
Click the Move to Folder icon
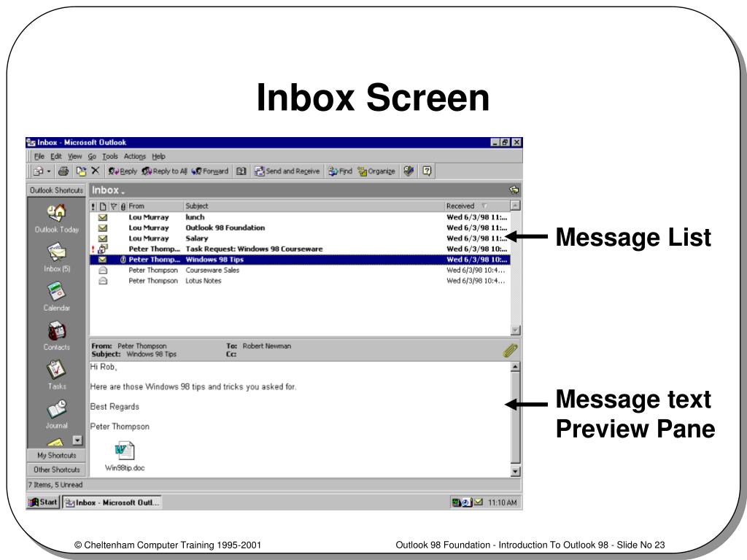pyautogui.click(x=81, y=171)
